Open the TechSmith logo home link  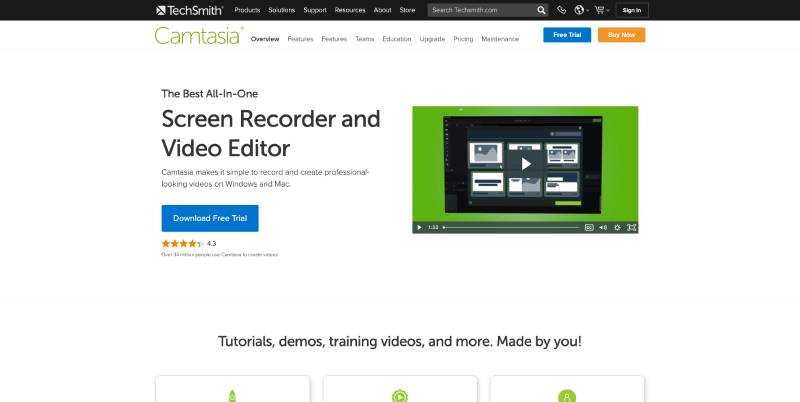click(189, 10)
